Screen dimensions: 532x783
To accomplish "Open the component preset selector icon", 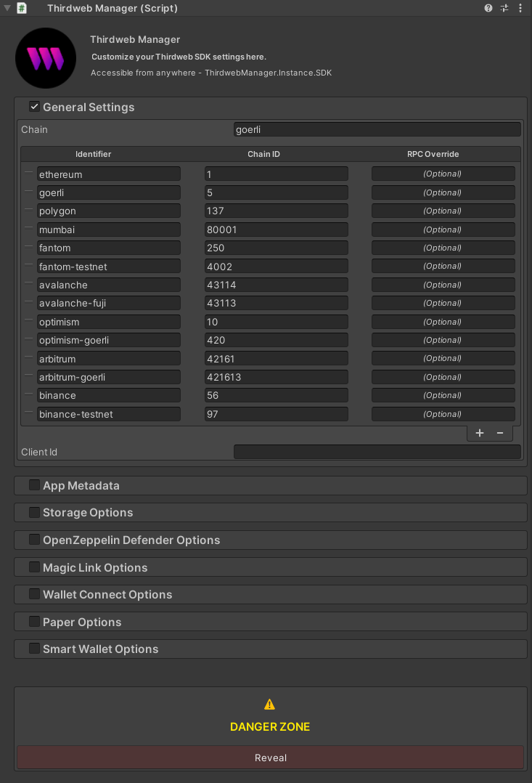I will pyautogui.click(x=504, y=8).
